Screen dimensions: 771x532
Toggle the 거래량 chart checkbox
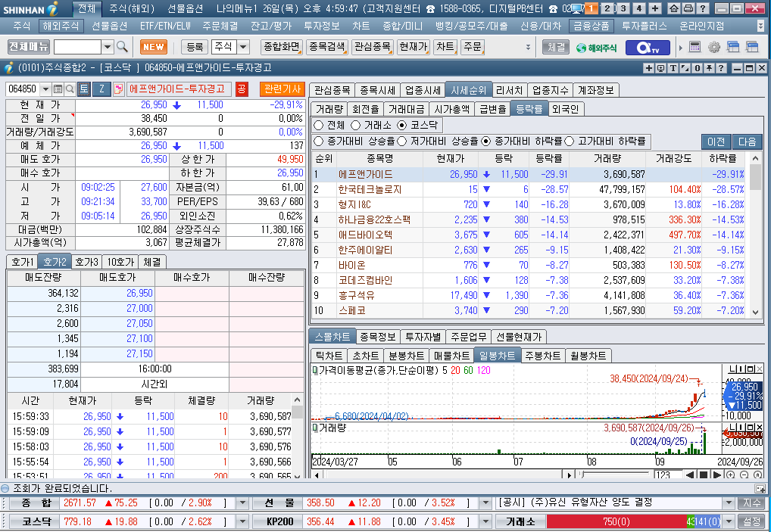point(315,428)
